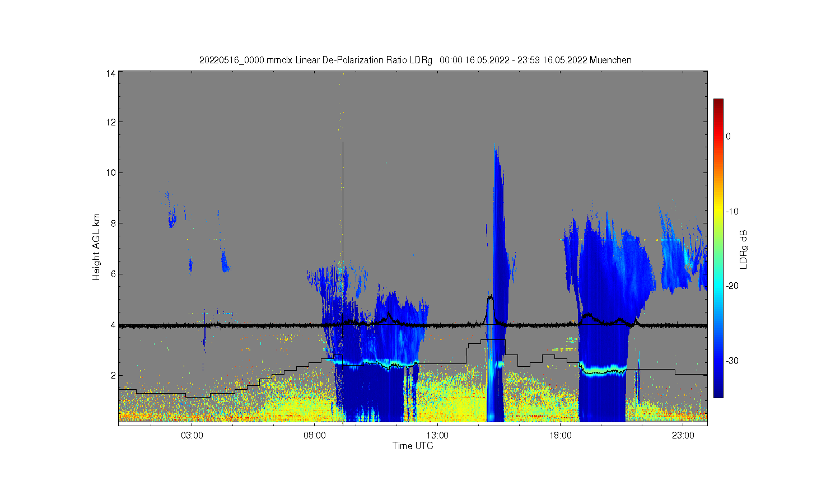
Task: Click the colorbar value -20
Action: (x=732, y=286)
